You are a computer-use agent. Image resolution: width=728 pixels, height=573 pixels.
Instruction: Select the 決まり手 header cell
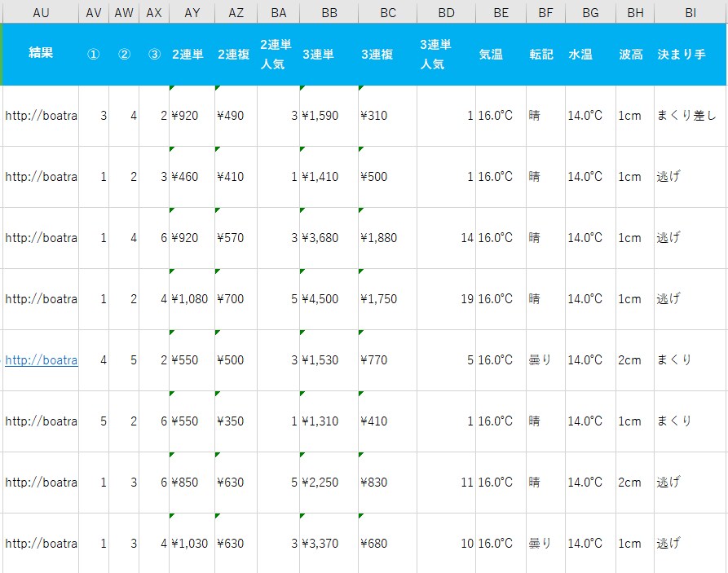pyautogui.click(x=690, y=55)
